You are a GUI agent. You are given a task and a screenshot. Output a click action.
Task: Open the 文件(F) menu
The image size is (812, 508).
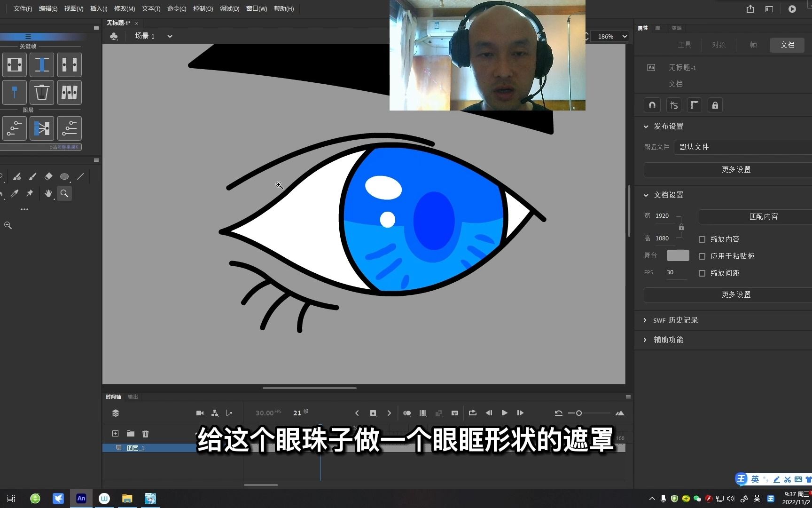(23, 9)
